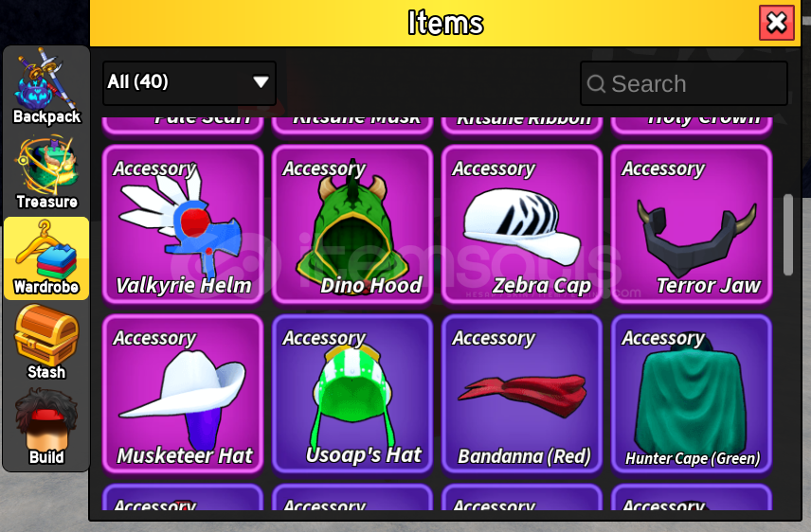Screen dimensions: 811x532
Task: Pick the Hunter Cape (Green) item
Action: tap(692, 395)
